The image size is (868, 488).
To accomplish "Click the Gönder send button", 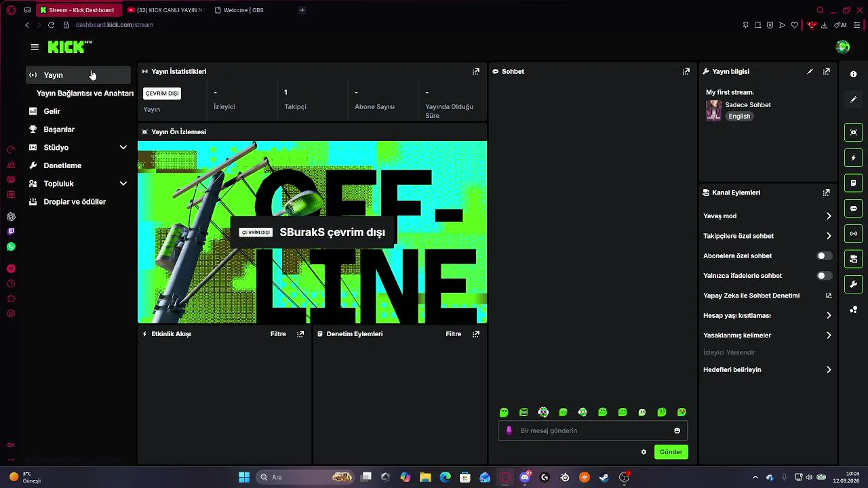I will pos(671,452).
